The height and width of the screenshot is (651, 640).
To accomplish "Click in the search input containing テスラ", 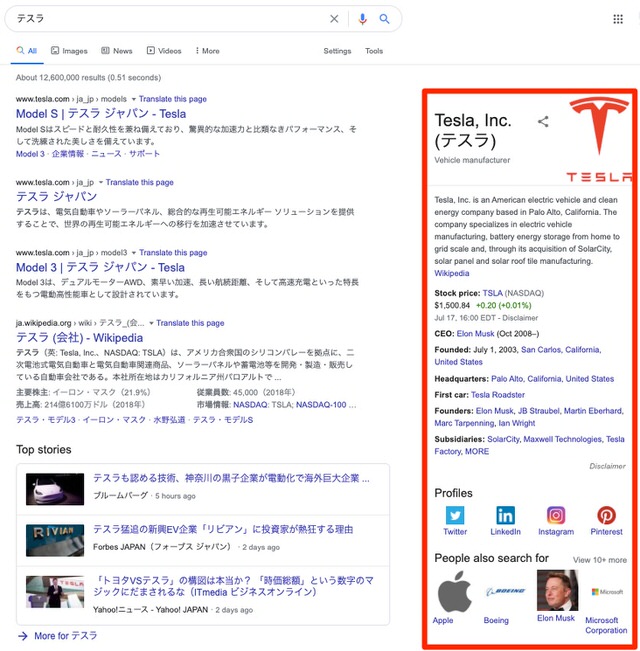I will (170, 19).
